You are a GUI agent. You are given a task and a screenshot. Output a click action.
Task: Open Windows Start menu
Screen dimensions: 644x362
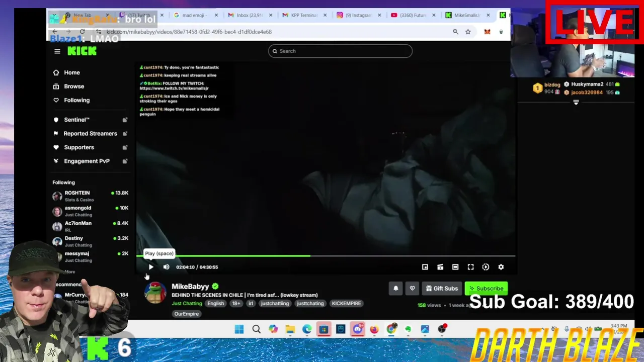click(239, 329)
